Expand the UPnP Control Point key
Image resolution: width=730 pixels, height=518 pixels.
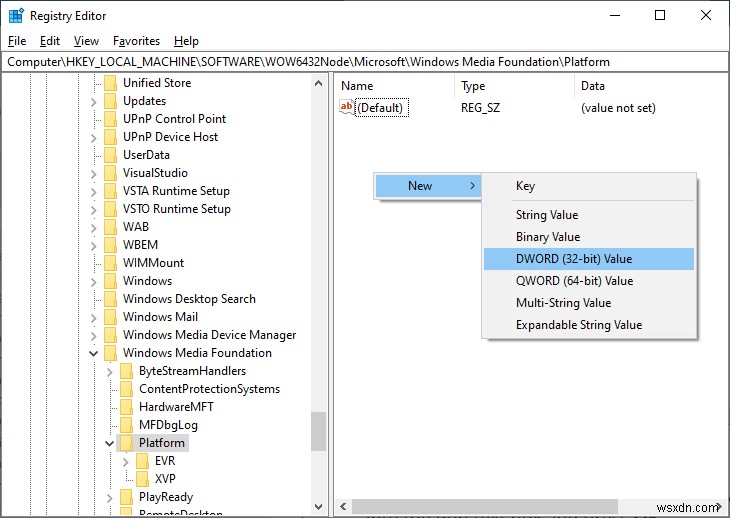coord(94,119)
